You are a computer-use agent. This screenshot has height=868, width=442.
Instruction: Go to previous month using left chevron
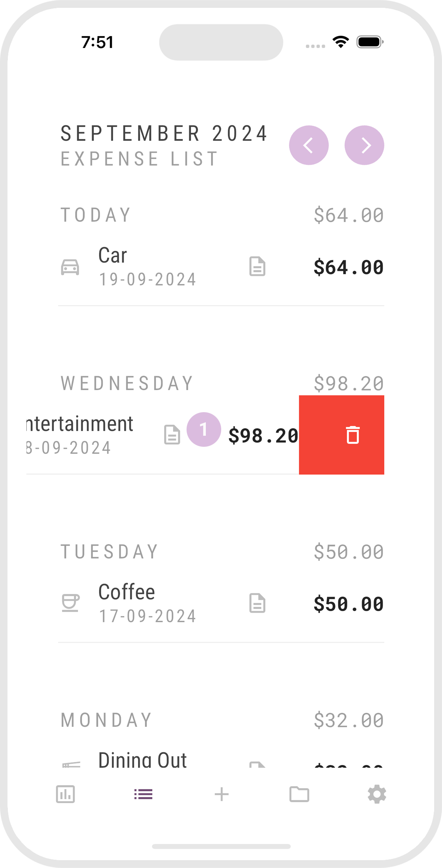309,145
